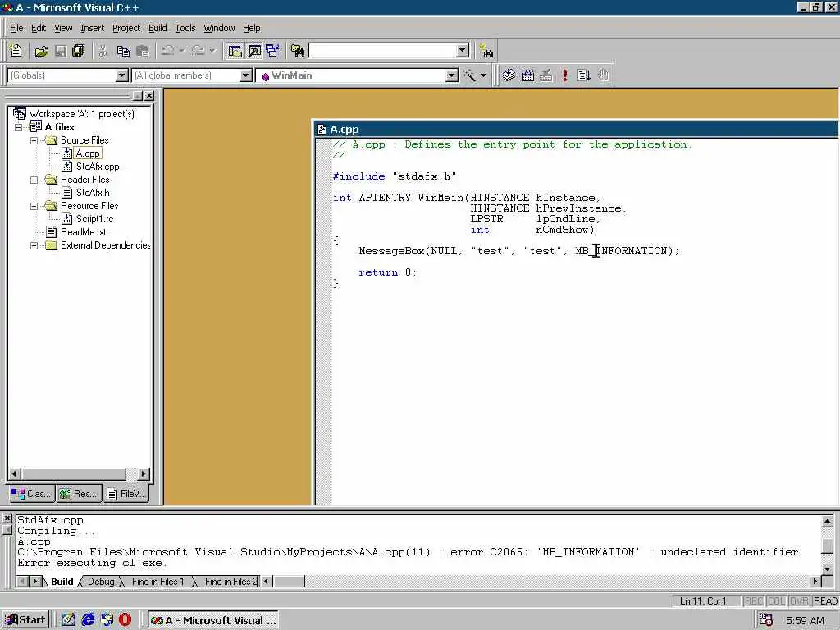Collapse the A files project node

(19, 127)
